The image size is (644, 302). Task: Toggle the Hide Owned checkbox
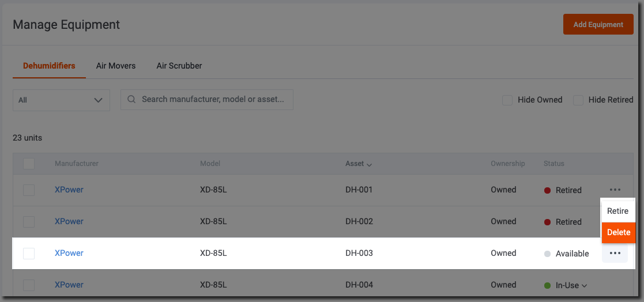coord(507,100)
